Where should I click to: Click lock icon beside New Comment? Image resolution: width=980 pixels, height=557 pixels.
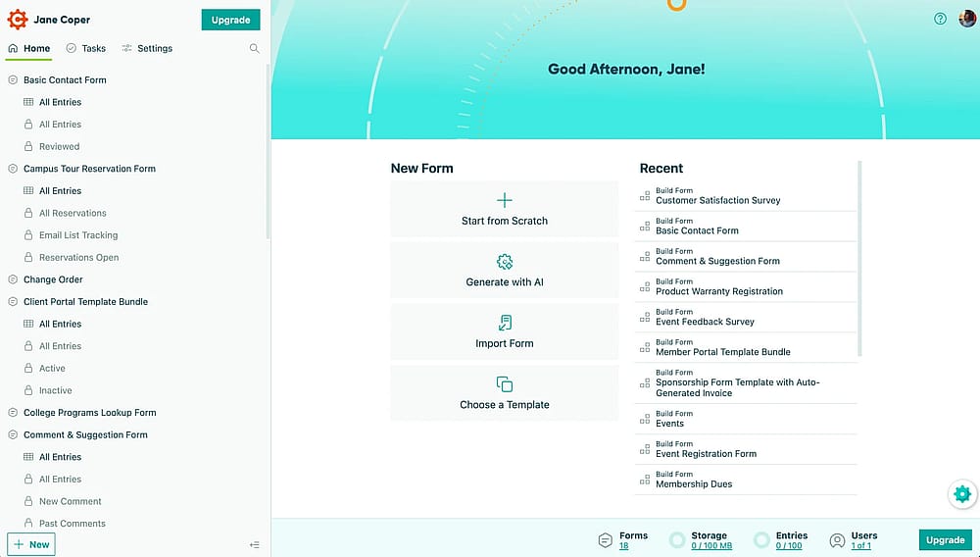(x=28, y=501)
